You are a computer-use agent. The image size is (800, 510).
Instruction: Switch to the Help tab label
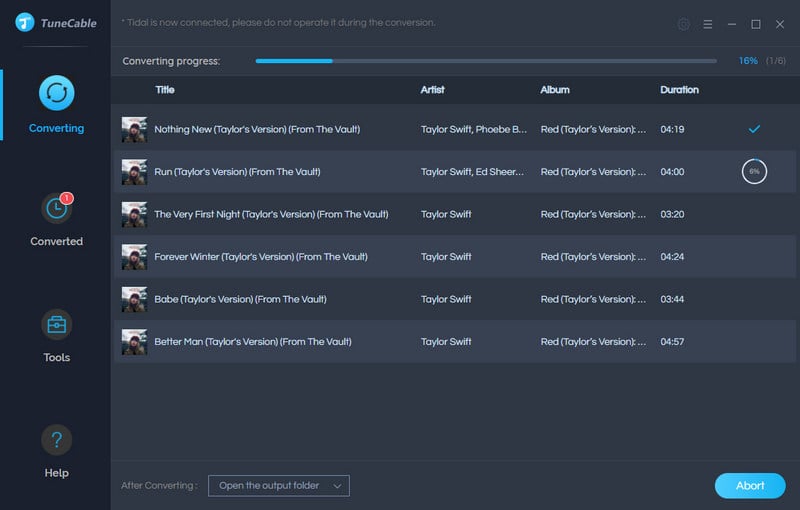(x=56, y=473)
